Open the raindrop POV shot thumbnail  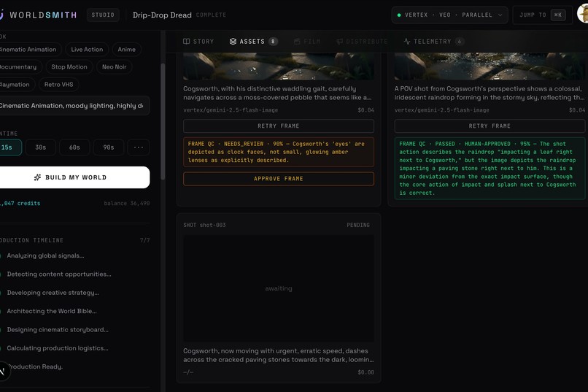(x=490, y=66)
